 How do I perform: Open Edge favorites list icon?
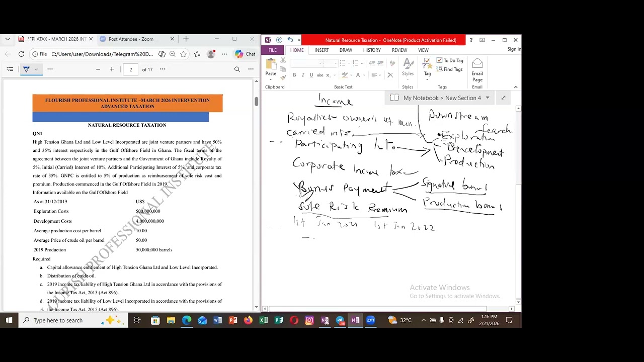197,54
